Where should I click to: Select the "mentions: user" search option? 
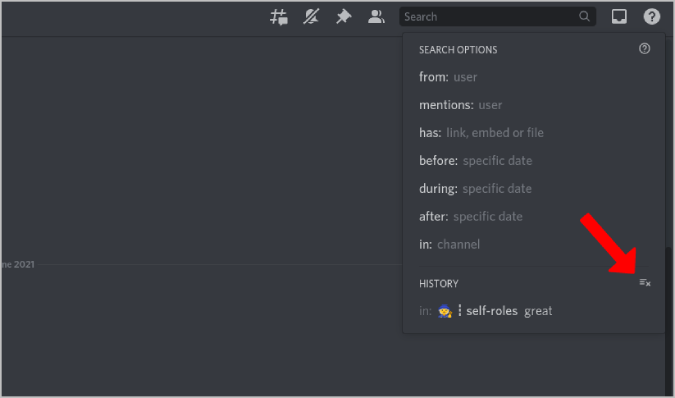click(534, 105)
